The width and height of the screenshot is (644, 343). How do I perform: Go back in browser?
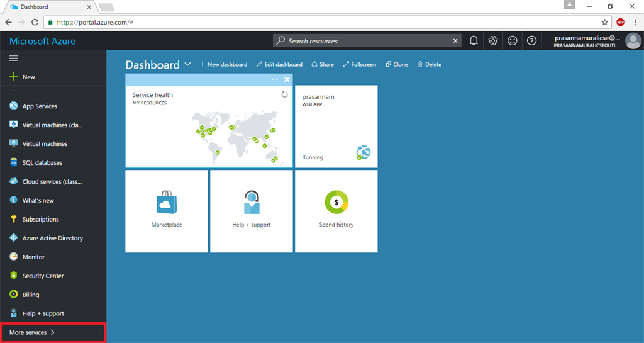(x=9, y=22)
